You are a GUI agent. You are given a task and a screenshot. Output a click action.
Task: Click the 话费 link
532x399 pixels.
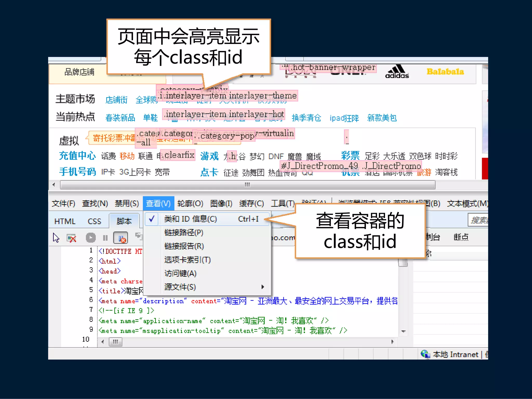pos(108,156)
